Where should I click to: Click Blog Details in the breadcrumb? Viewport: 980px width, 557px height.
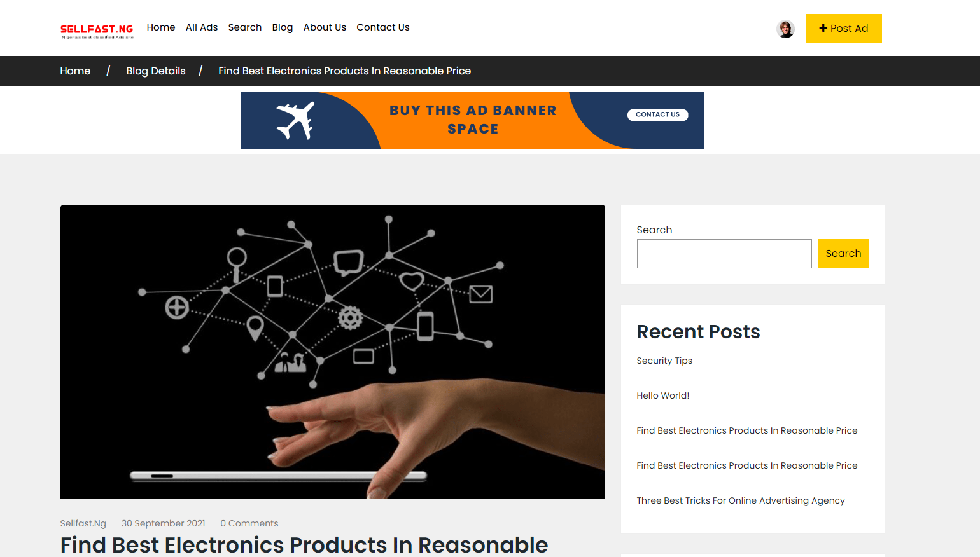pyautogui.click(x=156, y=71)
